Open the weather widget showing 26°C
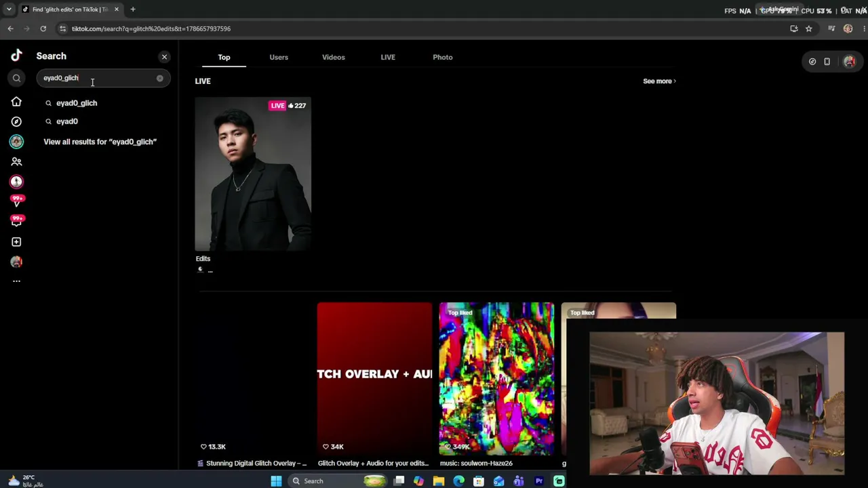The width and height of the screenshot is (868, 488). pyautogui.click(x=27, y=481)
